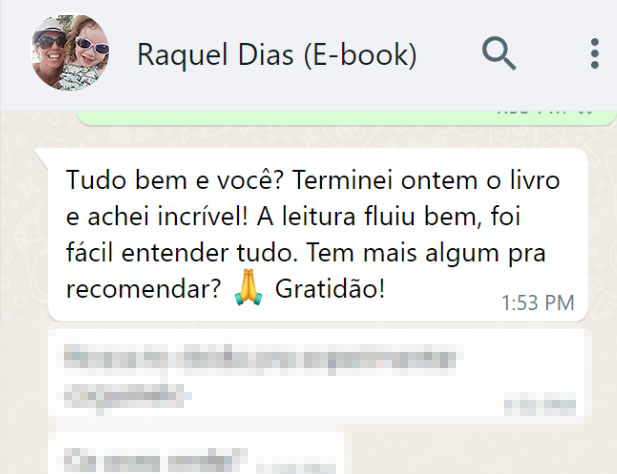The image size is (617, 474).
Task: Click the read-receipt ticks on green bubble
Action: point(585,113)
